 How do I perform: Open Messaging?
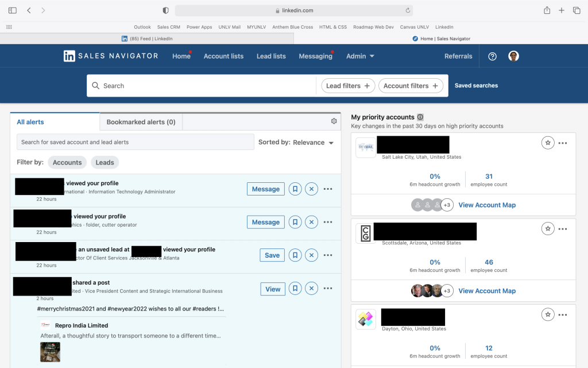tap(316, 56)
